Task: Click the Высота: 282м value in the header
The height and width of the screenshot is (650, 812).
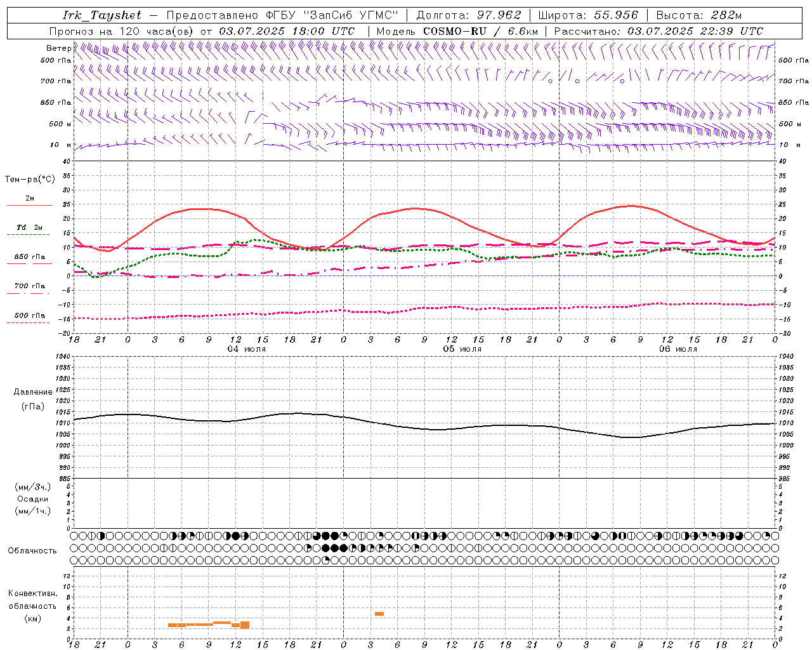Action: [x=698, y=15]
